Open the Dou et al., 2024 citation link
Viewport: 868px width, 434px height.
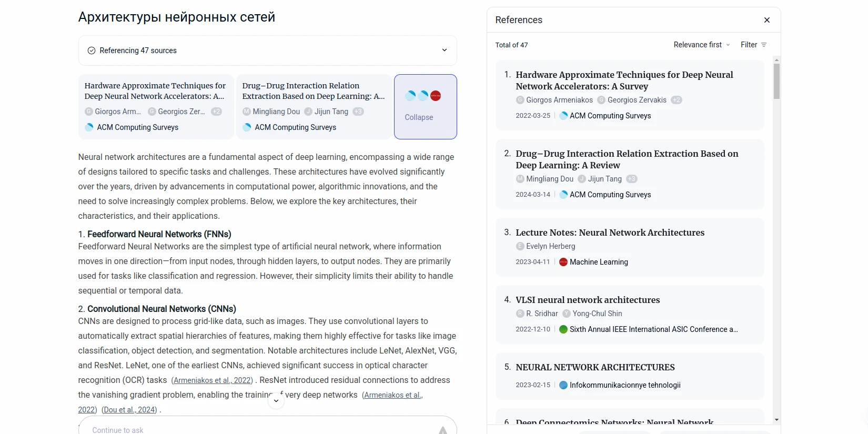(129, 410)
